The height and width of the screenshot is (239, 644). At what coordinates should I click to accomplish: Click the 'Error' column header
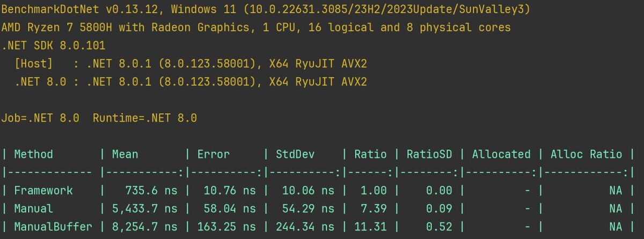click(213, 155)
